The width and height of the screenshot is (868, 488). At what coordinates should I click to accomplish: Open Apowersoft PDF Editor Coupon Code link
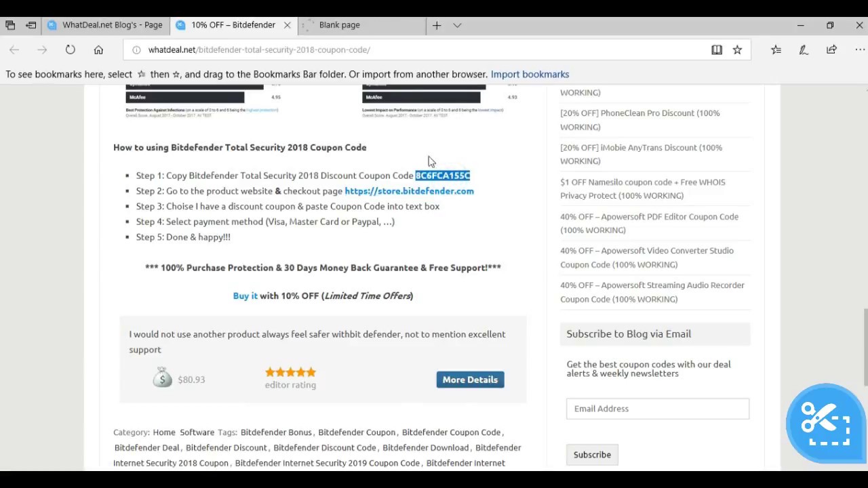649,224
